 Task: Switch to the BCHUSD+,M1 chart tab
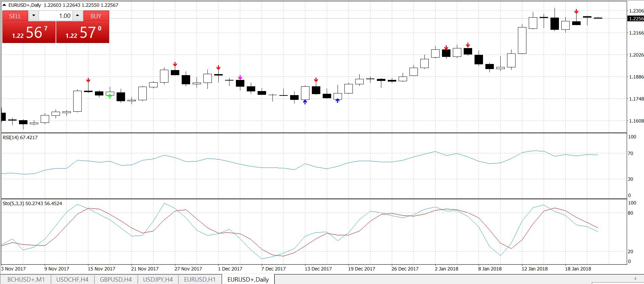click(26, 280)
